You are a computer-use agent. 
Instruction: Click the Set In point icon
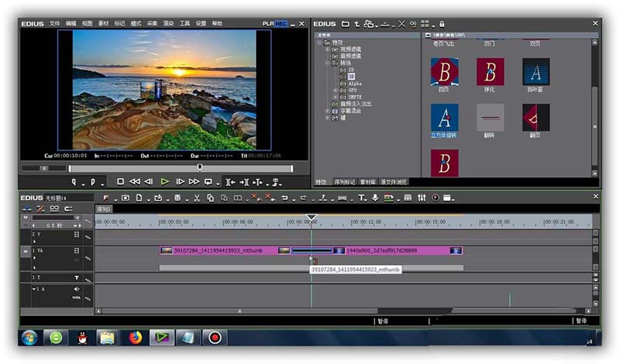[74, 182]
